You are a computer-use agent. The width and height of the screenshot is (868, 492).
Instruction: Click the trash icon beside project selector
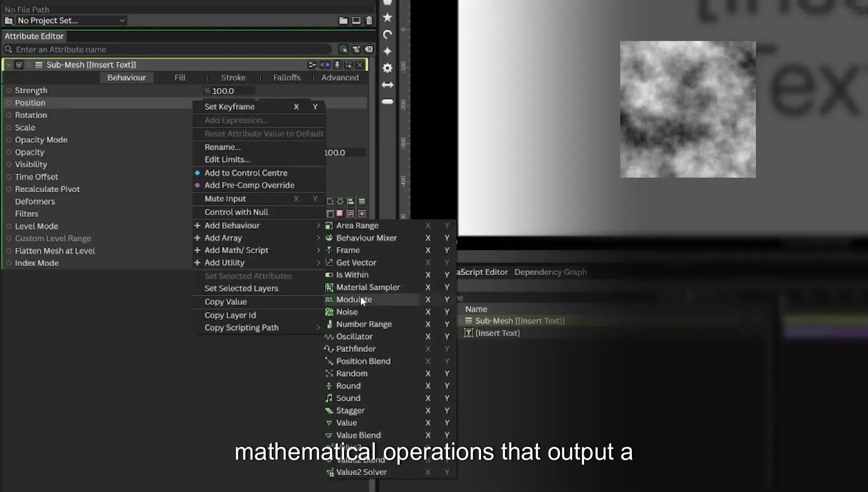click(x=369, y=20)
